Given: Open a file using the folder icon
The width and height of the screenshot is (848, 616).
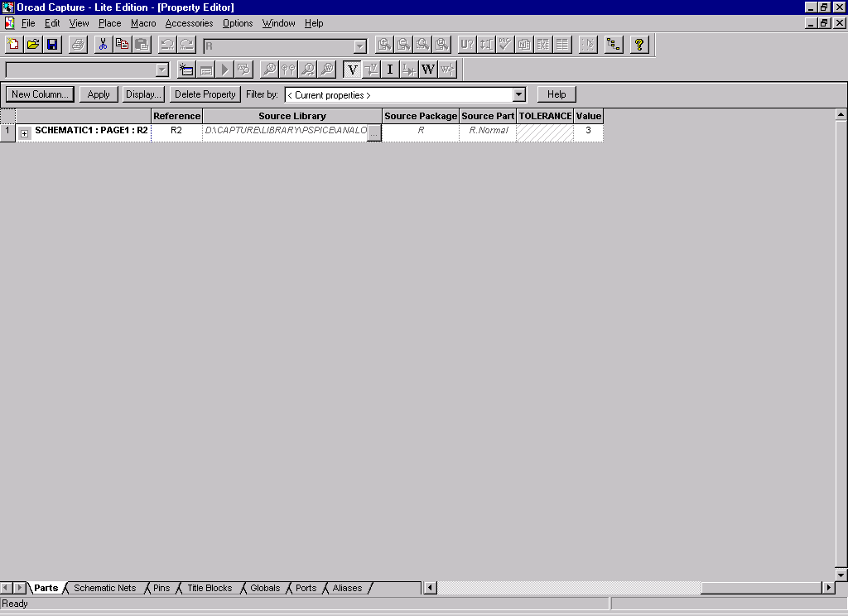Looking at the screenshot, I should pos(33,45).
